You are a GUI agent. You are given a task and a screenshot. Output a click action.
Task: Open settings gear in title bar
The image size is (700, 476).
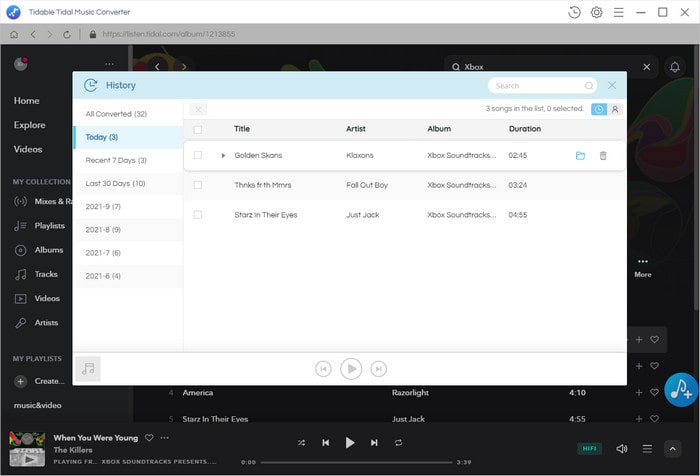[x=596, y=12]
